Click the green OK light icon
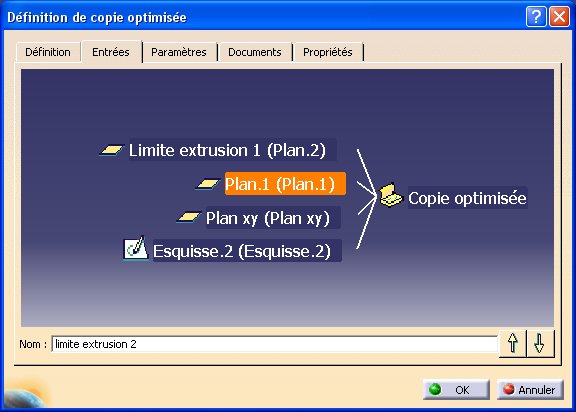 click(435, 389)
